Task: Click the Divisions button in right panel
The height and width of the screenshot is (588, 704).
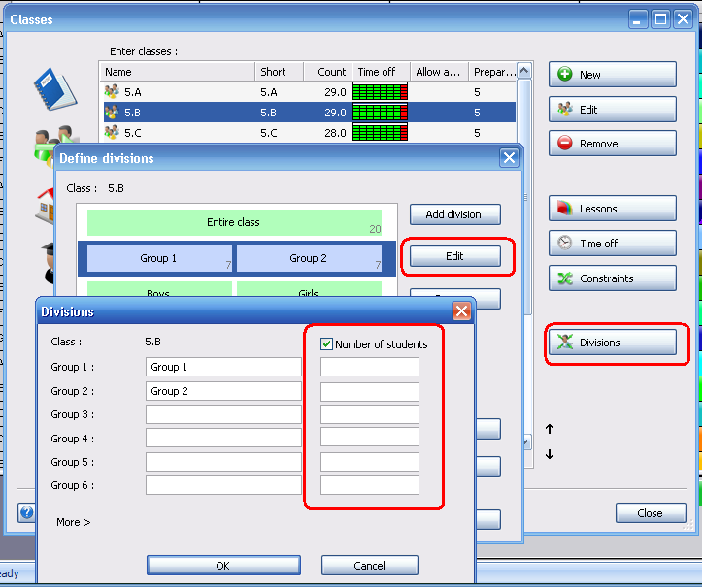Action: click(612, 343)
